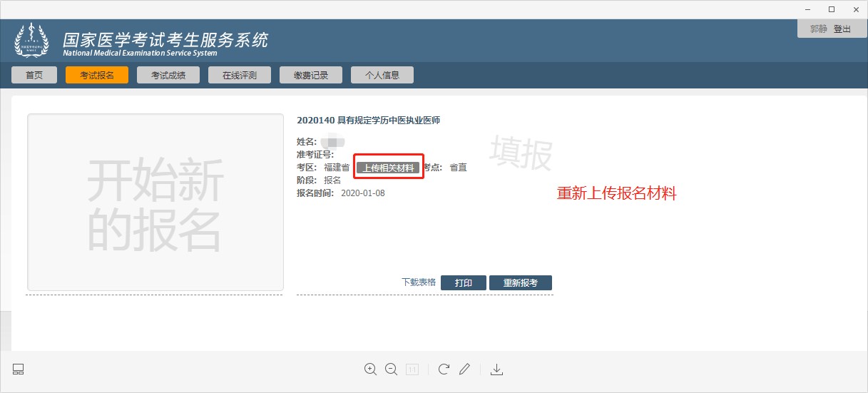View the 缴费记录 tab
The width and height of the screenshot is (868, 393).
click(311, 75)
